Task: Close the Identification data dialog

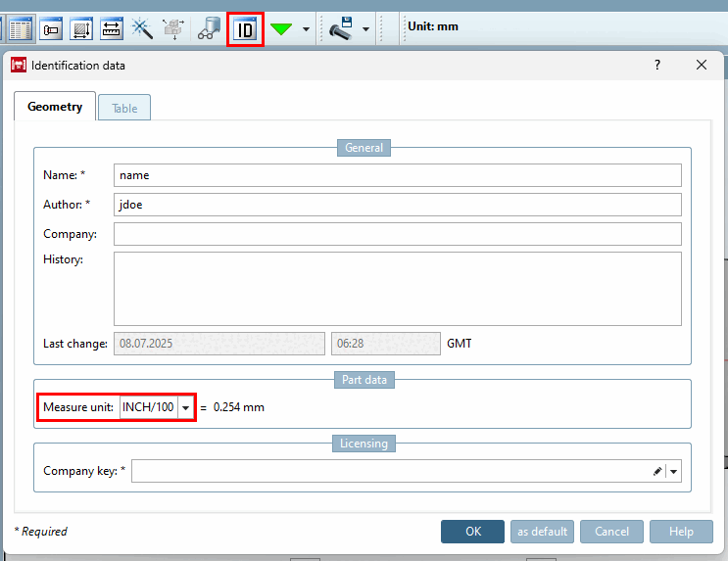Action: point(702,65)
